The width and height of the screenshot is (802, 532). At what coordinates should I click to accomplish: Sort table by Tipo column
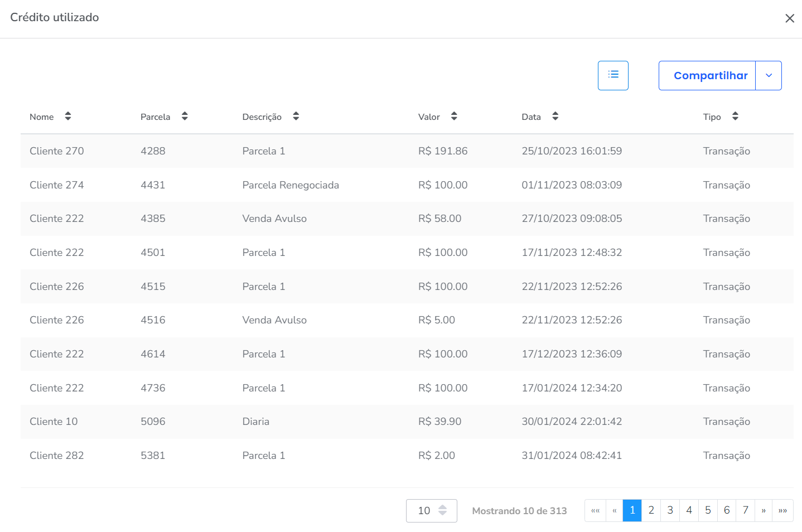click(x=735, y=117)
